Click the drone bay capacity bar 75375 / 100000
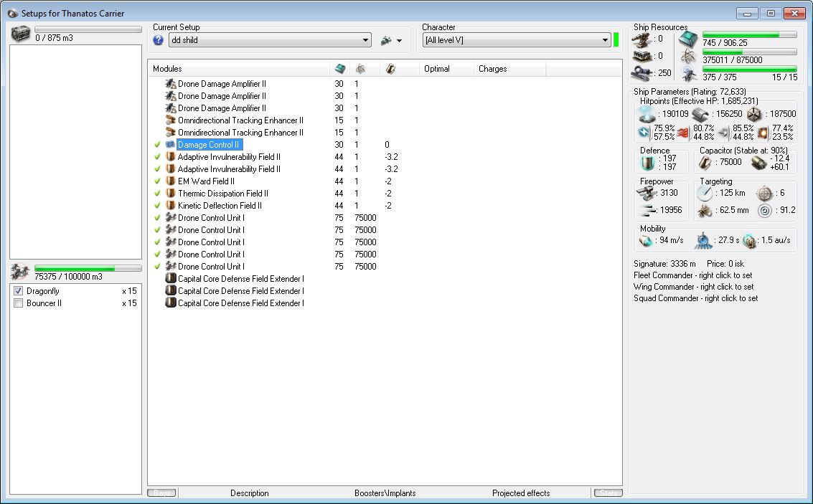The height and width of the screenshot is (504, 813). click(88, 268)
